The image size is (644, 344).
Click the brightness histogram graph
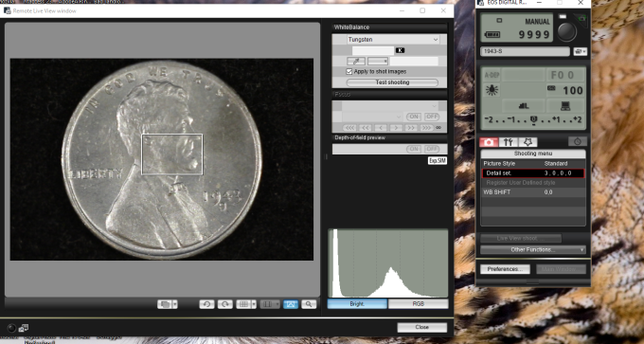pos(388,263)
